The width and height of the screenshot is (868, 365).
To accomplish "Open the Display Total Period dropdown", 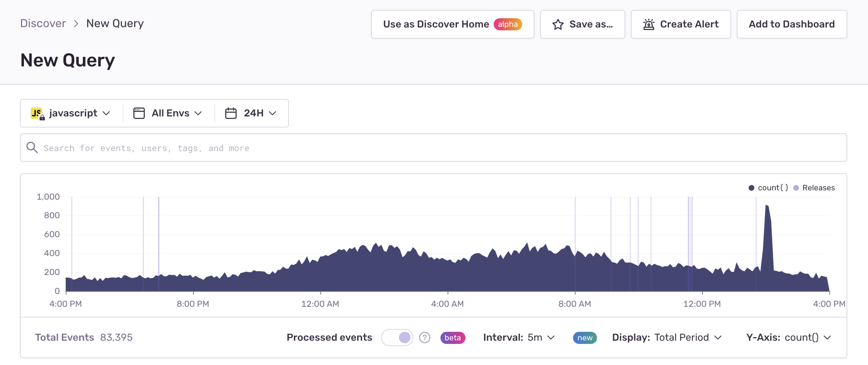I will [x=667, y=337].
